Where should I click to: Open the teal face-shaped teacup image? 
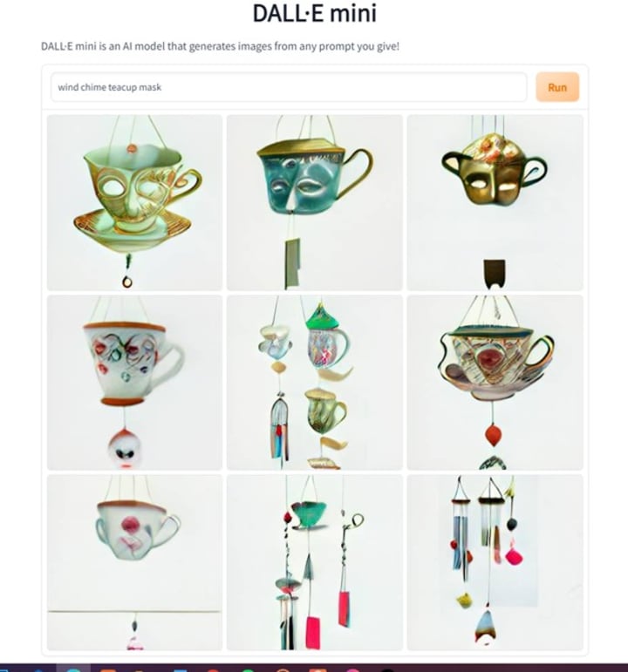(315, 202)
